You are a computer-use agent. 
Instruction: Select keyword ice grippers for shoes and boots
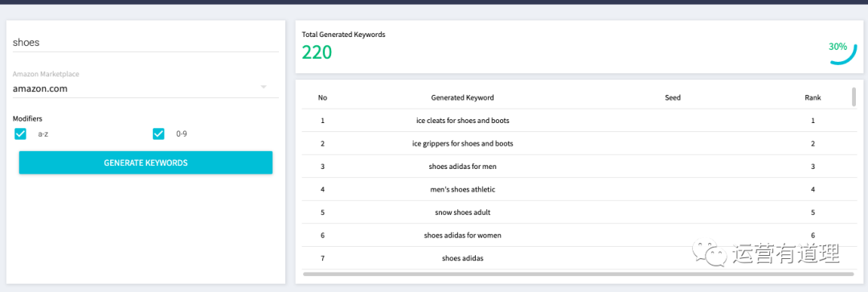[463, 143]
